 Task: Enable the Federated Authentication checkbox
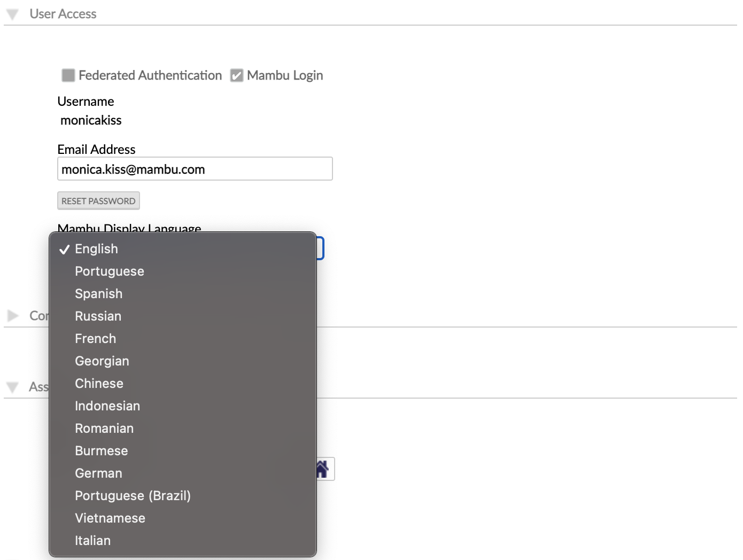[x=68, y=75]
